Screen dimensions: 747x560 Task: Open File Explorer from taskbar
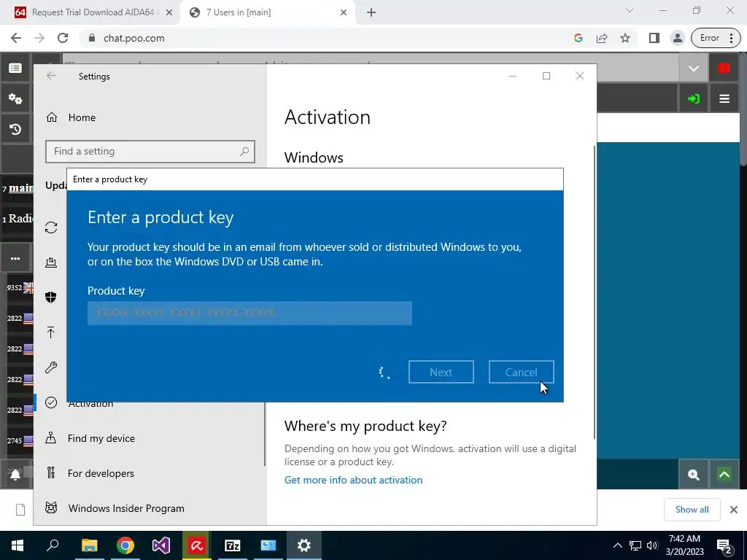(89, 545)
